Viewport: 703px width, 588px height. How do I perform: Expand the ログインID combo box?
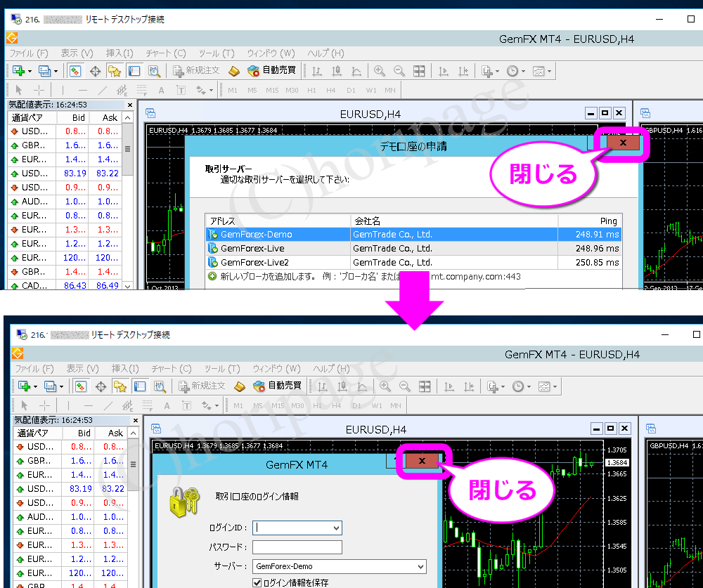[336, 528]
